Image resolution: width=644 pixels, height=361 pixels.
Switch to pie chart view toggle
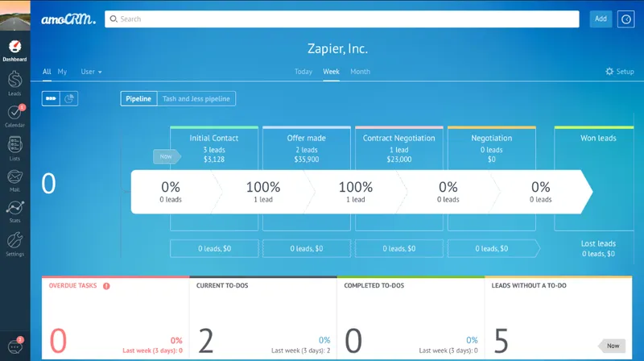tap(69, 98)
